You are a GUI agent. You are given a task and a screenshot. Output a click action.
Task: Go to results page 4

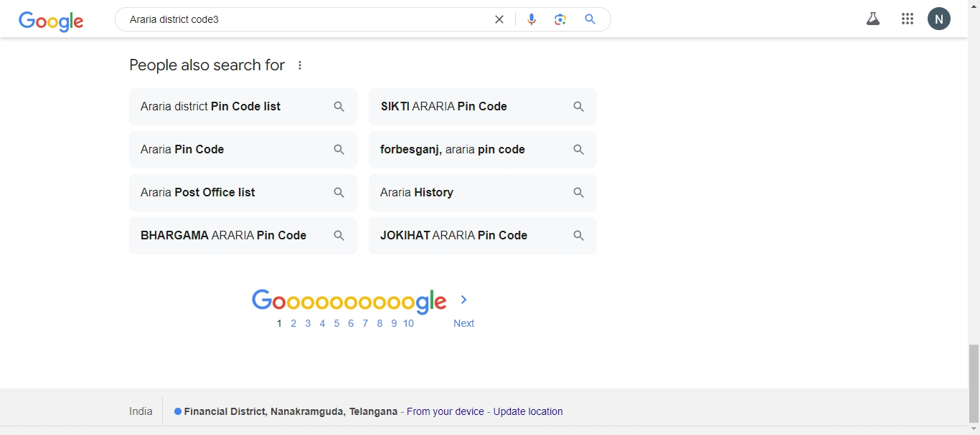click(322, 323)
